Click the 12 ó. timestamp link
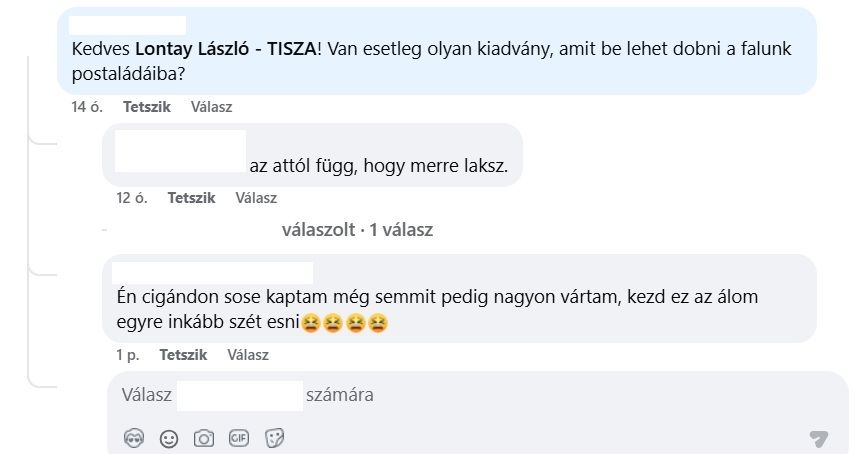The height and width of the screenshot is (454, 868). point(132,198)
